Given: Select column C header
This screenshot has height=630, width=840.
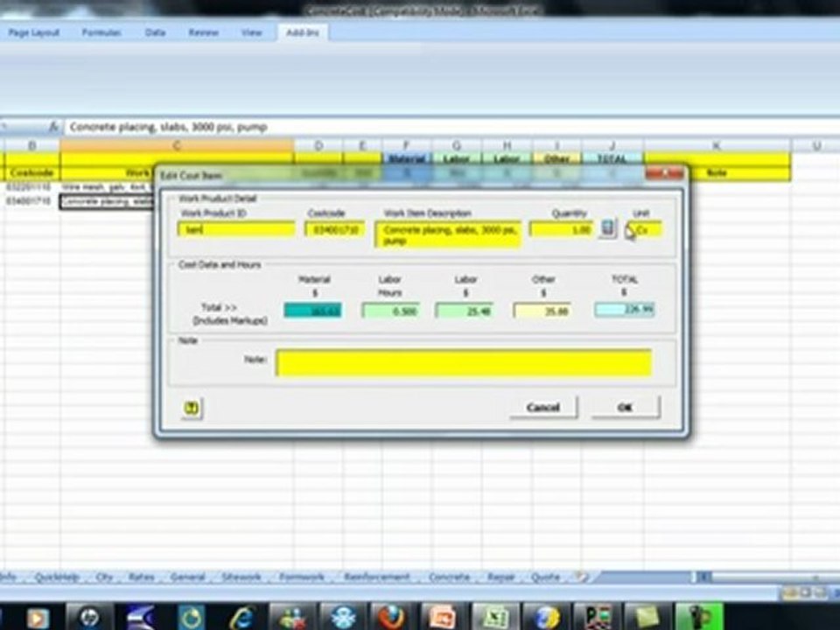Looking at the screenshot, I should (177, 145).
